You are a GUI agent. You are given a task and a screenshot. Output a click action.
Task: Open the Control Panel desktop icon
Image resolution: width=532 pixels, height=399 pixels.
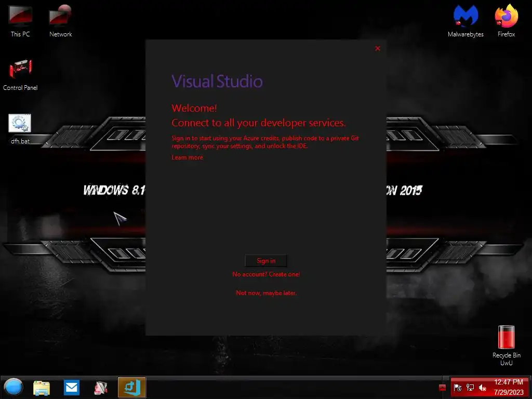coord(20,75)
